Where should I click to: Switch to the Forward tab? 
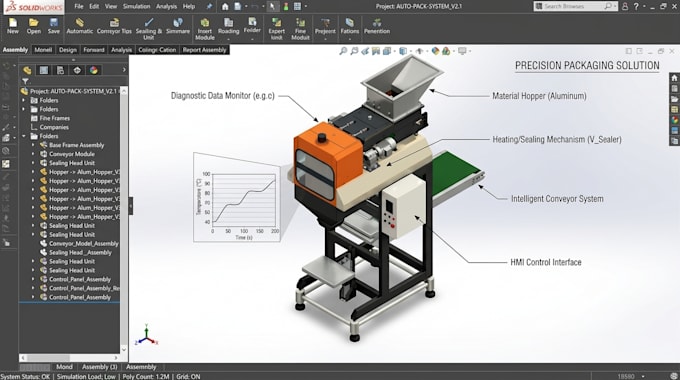click(x=94, y=50)
